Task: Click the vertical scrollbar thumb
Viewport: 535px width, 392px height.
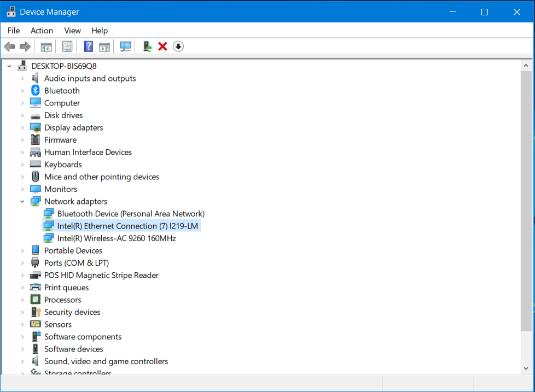Action: coord(526,201)
